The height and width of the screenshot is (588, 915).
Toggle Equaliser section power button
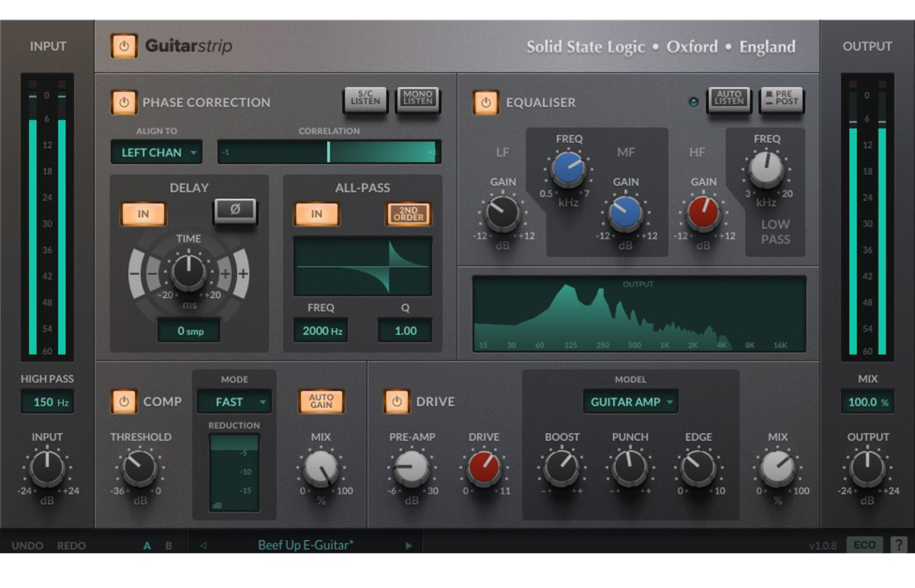pos(486,102)
